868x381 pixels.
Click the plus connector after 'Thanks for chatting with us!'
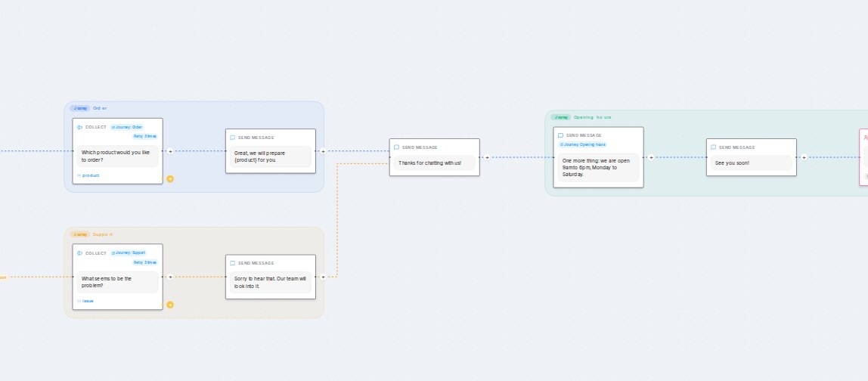tap(487, 157)
